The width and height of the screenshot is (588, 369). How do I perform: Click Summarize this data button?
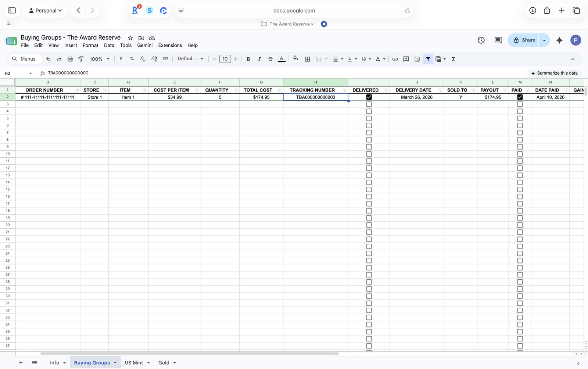pyautogui.click(x=554, y=73)
